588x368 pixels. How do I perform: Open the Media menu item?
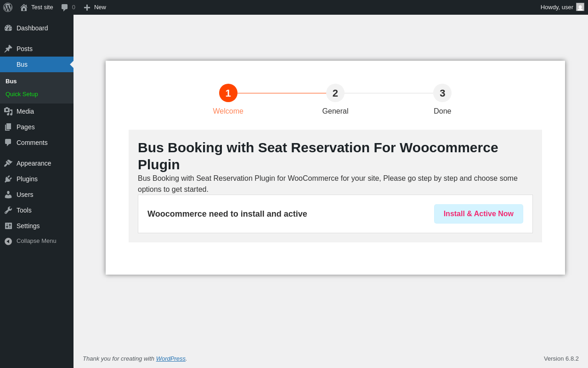click(37, 111)
